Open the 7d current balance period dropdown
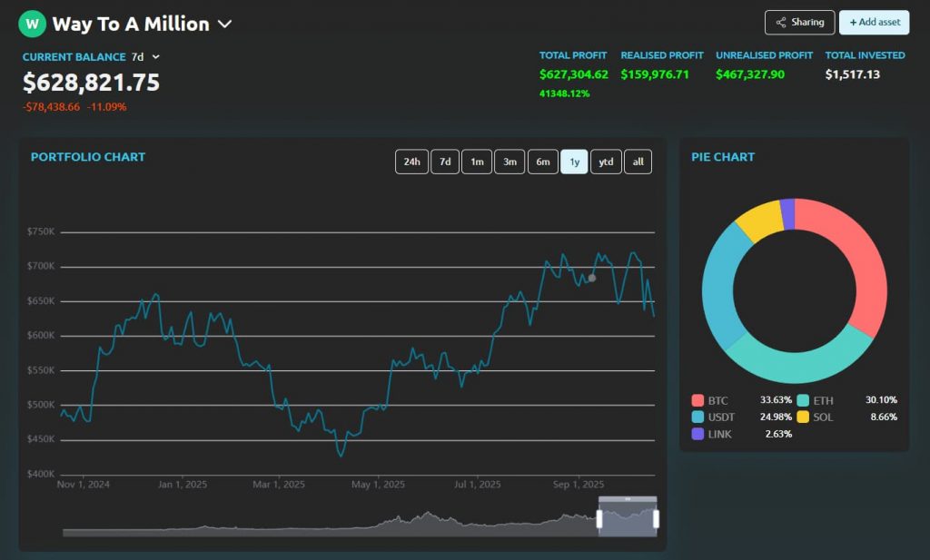This screenshot has width=930, height=560. (155, 56)
